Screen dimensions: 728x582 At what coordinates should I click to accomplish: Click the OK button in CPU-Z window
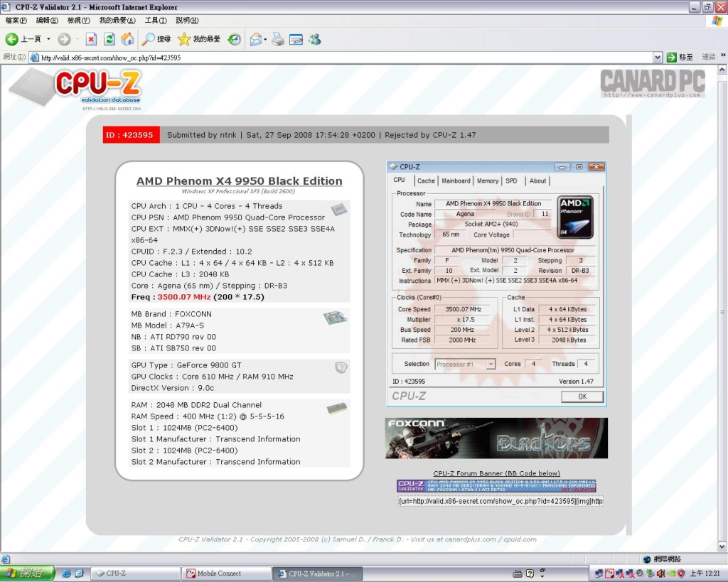582,397
